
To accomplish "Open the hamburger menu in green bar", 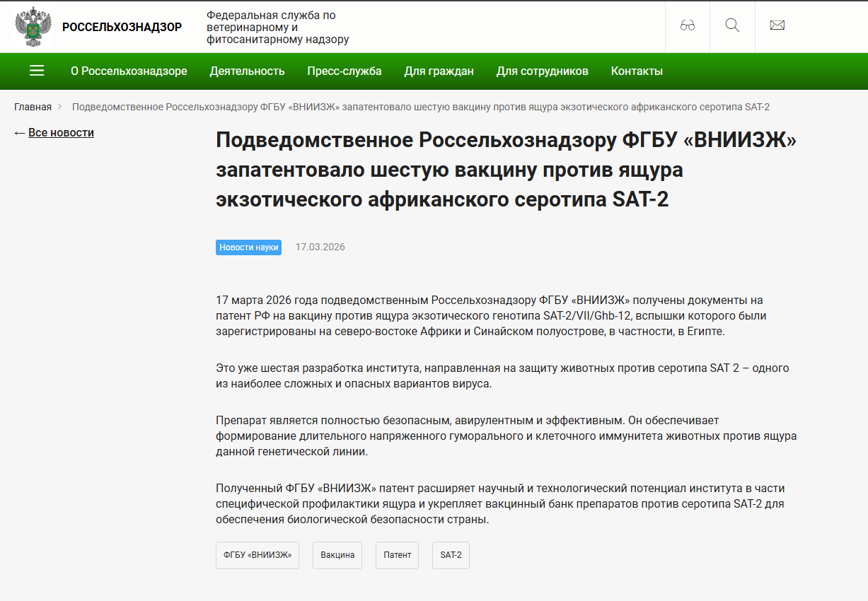I will point(37,71).
